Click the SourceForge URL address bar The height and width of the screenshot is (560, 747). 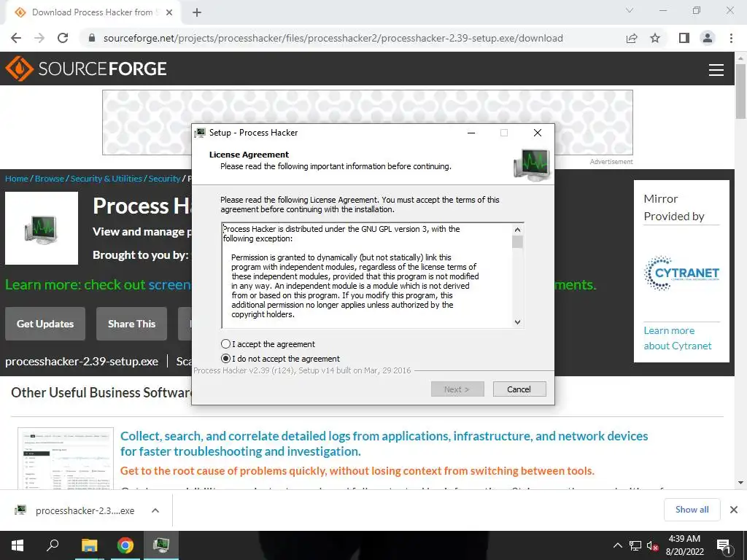point(333,38)
